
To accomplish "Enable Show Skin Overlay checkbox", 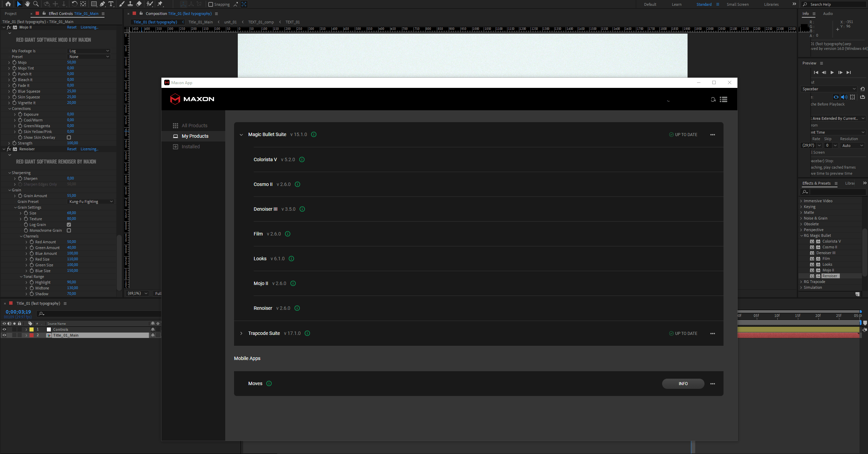I will tap(69, 137).
